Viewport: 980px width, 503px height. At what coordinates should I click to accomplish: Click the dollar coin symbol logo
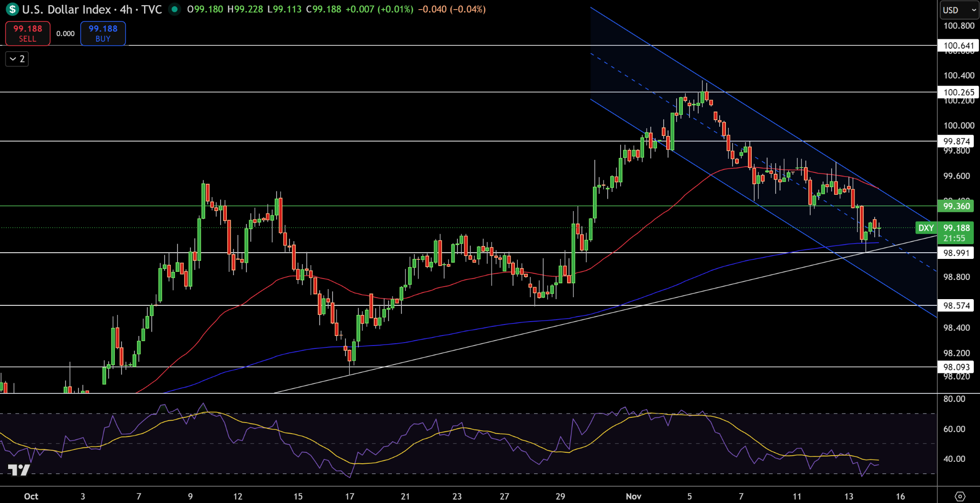13,9
